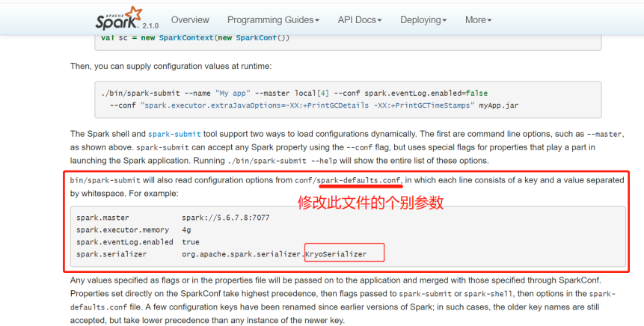The image size is (644, 326).
Task: Click the --master inline code text
Action: tap(604, 134)
